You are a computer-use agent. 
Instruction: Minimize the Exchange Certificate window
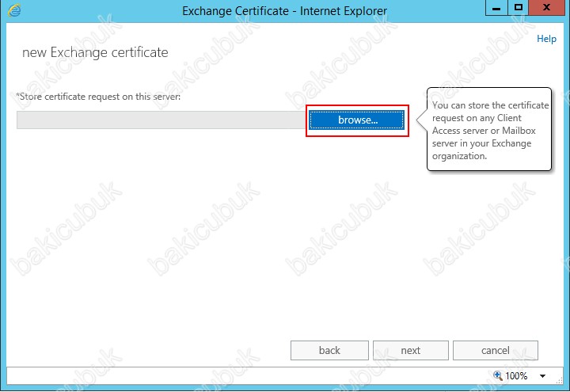496,8
